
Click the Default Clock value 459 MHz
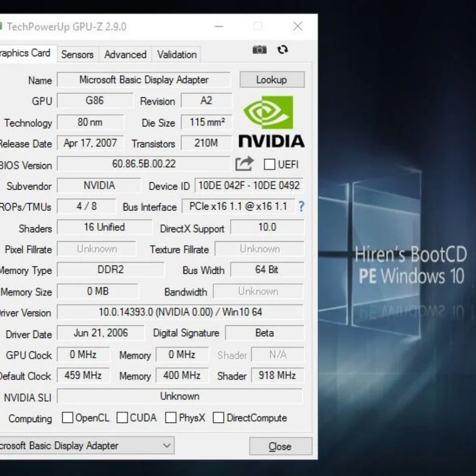pyautogui.click(x=83, y=375)
